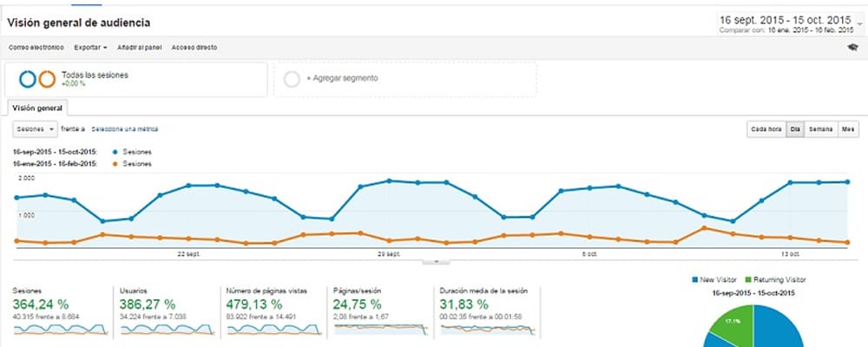Image resolution: width=868 pixels, height=347 pixels.
Task: Click the blue Sesiones legend dot
Action: tap(115, 152)
